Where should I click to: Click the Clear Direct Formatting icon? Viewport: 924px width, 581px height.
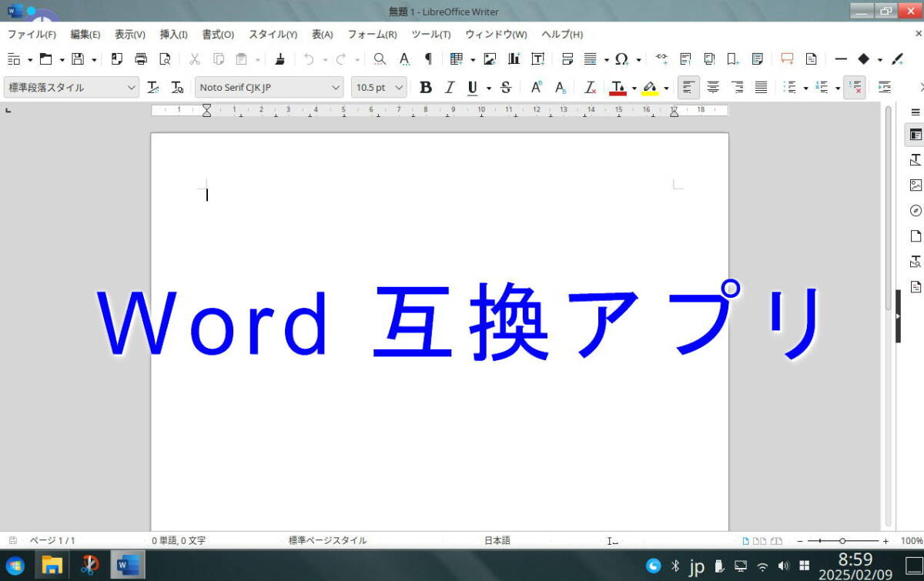(x=590, y=87)
